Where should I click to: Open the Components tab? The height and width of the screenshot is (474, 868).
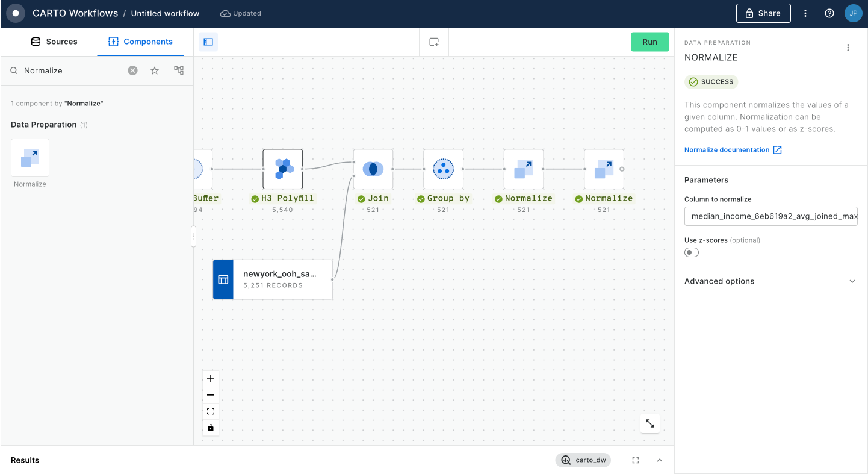[140, 42]
